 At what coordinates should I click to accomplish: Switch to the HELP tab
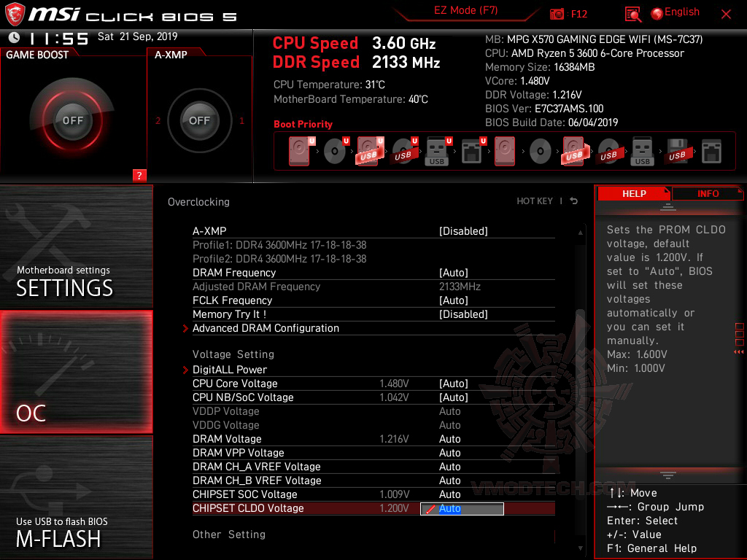pyautogui.click(x=634, y=193)
